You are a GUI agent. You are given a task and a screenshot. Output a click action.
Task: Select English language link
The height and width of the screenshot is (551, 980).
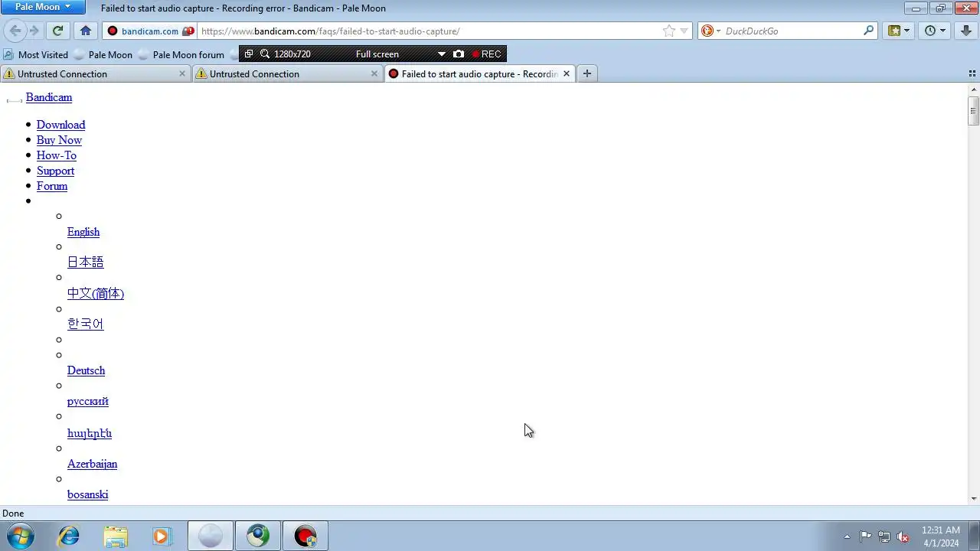83,232
